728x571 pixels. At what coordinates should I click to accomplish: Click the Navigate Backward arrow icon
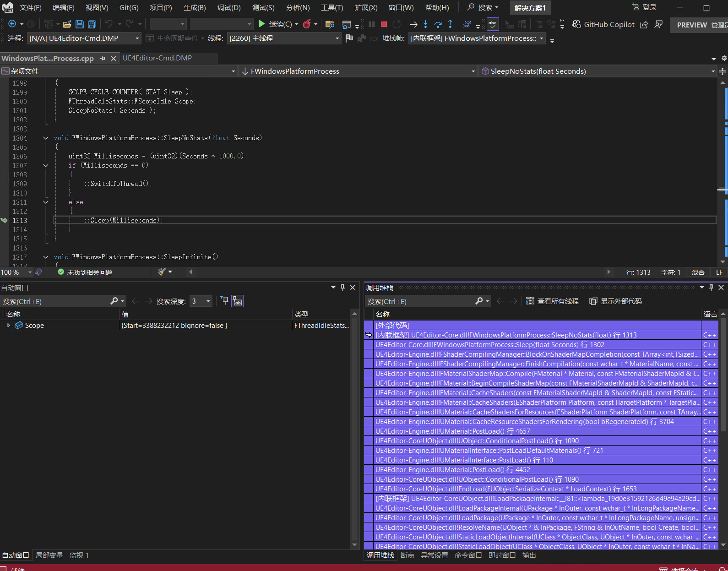[x=12, y=24]
